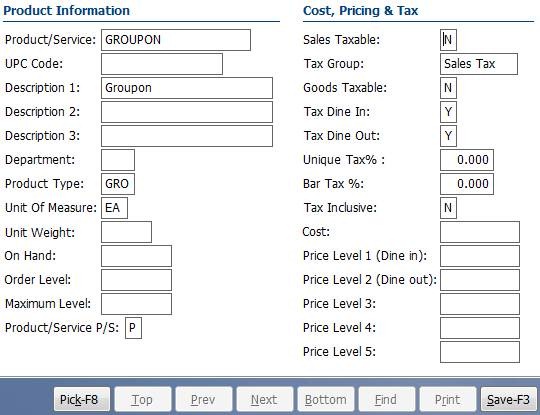This screenshot has width=540, height=415.
Task: Select the Description 2 text box
Action: (x=187, y=112)
